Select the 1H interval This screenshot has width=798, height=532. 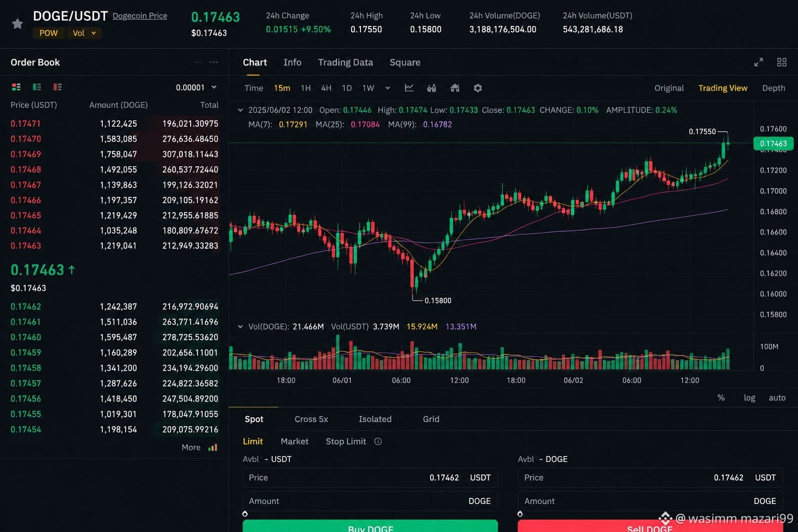click(x=306, y=88)
